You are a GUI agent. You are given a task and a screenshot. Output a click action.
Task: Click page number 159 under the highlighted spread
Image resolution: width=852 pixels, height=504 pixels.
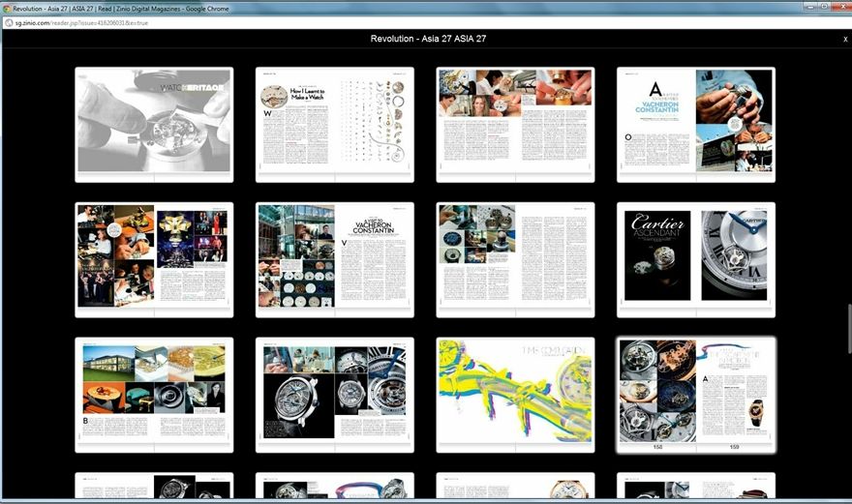tap(734, 447)
